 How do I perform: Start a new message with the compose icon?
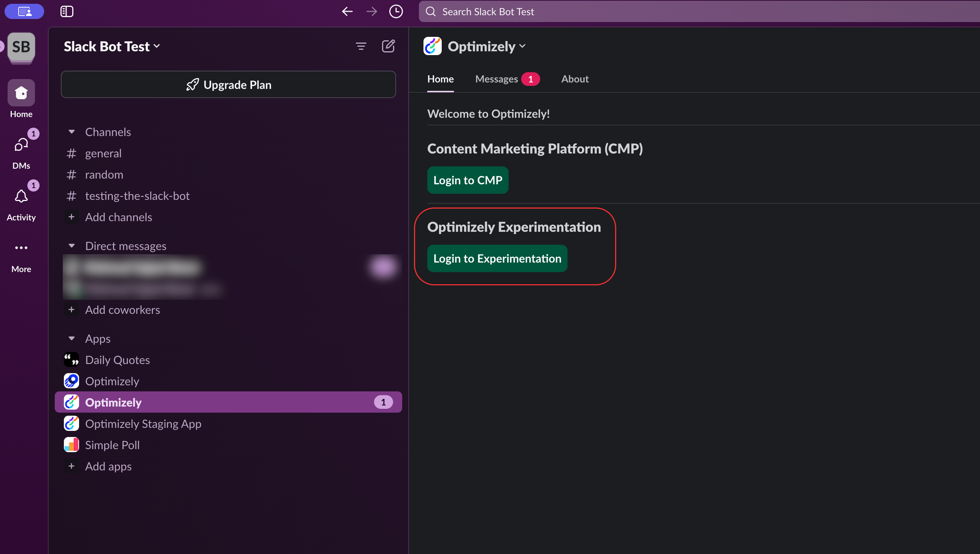(389, 46)
